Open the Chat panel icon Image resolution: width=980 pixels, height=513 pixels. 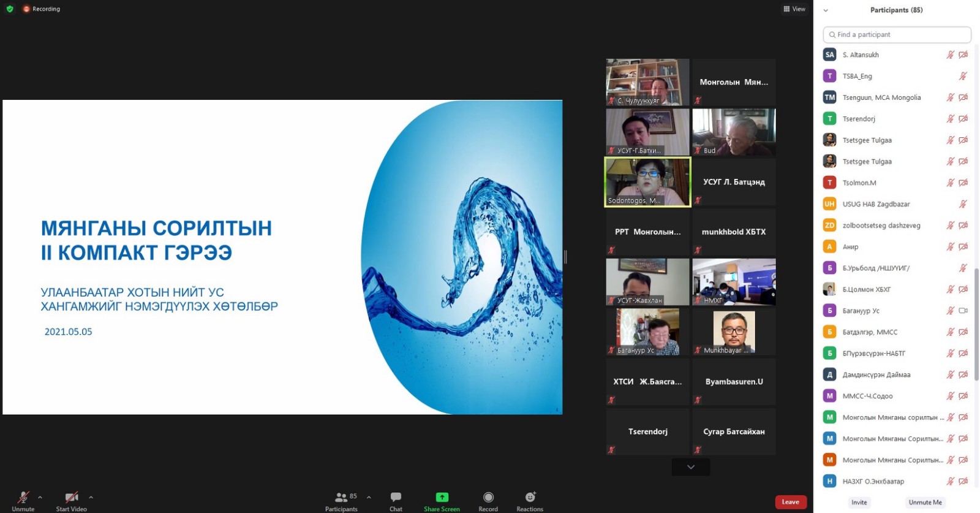[396, 497]
